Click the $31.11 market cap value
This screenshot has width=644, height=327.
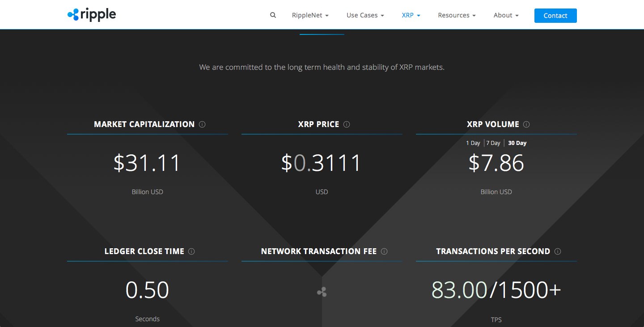click(x=147, y=163)
